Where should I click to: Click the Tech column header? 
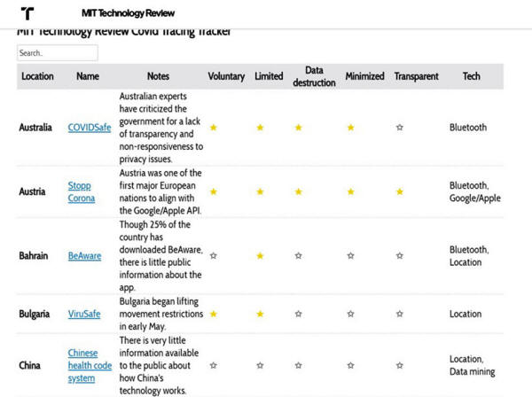coord(472,76)
